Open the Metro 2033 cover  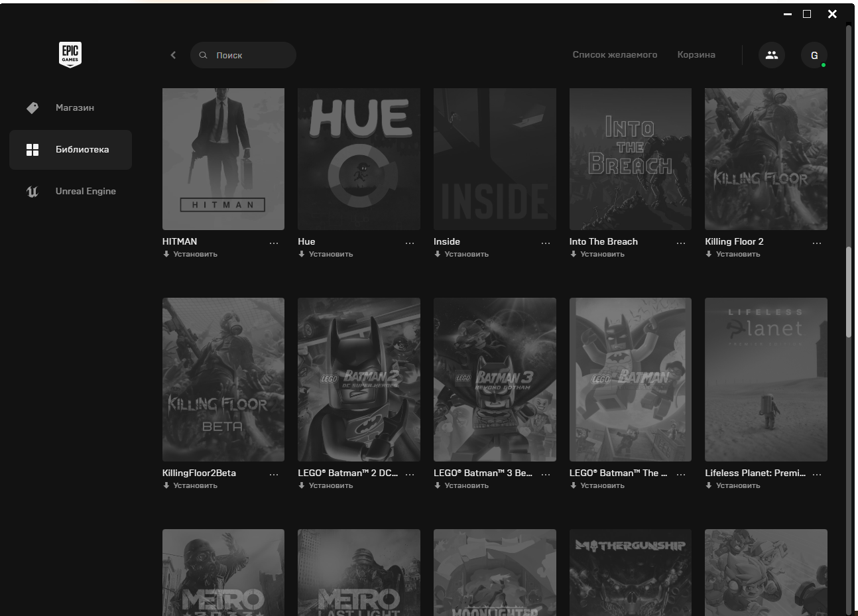click(223, 572)
